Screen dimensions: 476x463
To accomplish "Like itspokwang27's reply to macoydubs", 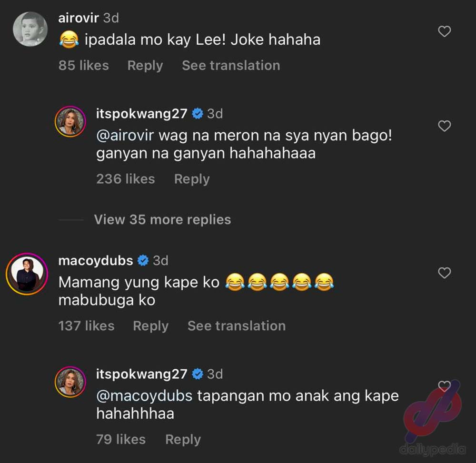I will 445,386.
